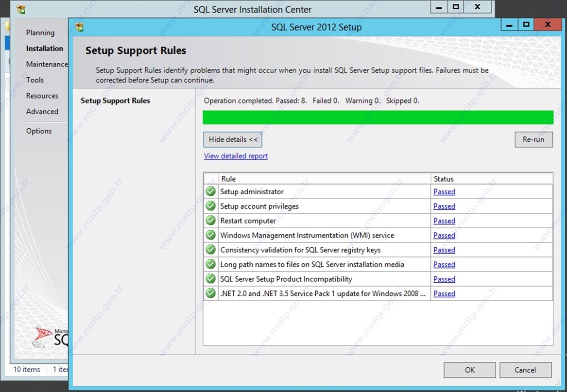Click Long path names to files rule text

[x=312, y=264]
